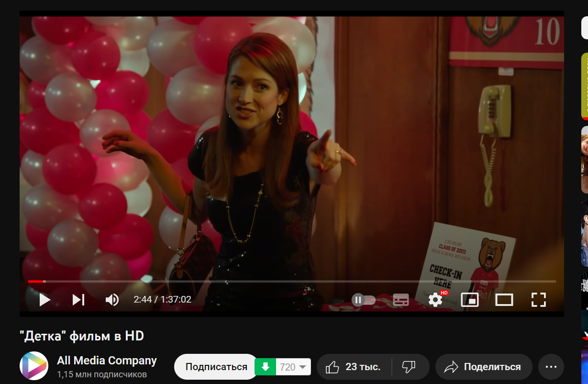This screenshot has height=384, width=588.
Task: Open the three-dot more actions menu
Action: point(551,367)
